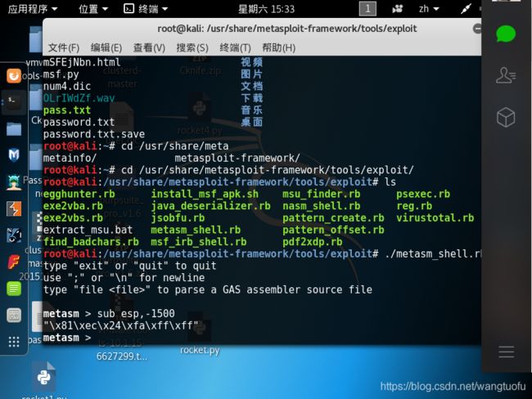Image resolution: width=532 pixels, height=399 pixels.
Task: Click pass.txt in terminal output
Action: point(67,110)
